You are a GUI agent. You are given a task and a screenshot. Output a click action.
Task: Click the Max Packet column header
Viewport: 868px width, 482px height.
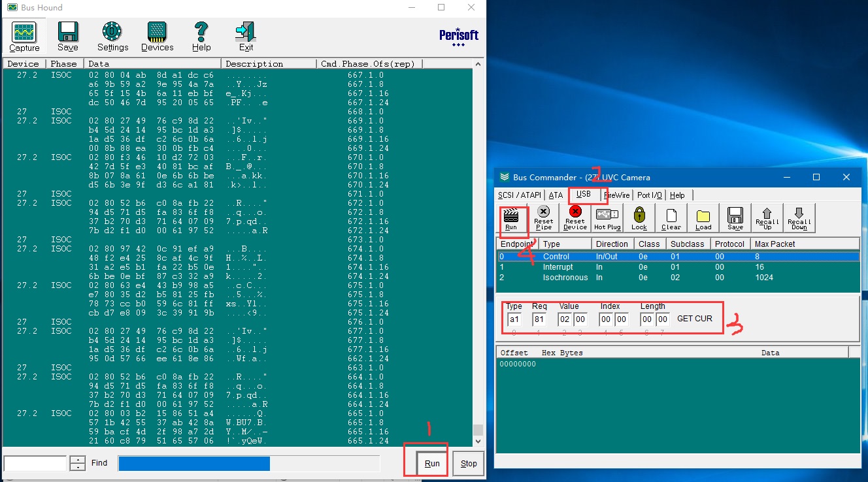[x=805, y=244]
